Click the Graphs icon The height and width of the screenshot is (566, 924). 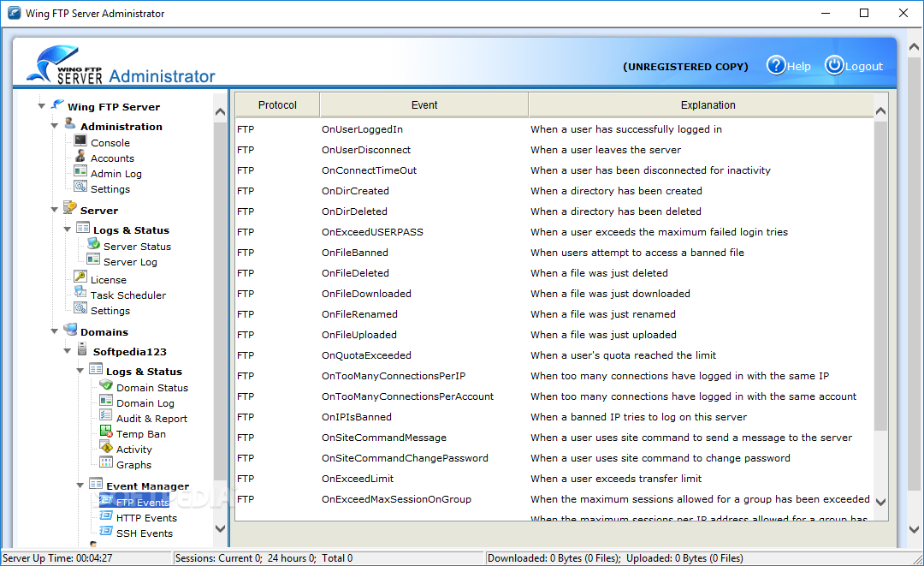point(106,462)
